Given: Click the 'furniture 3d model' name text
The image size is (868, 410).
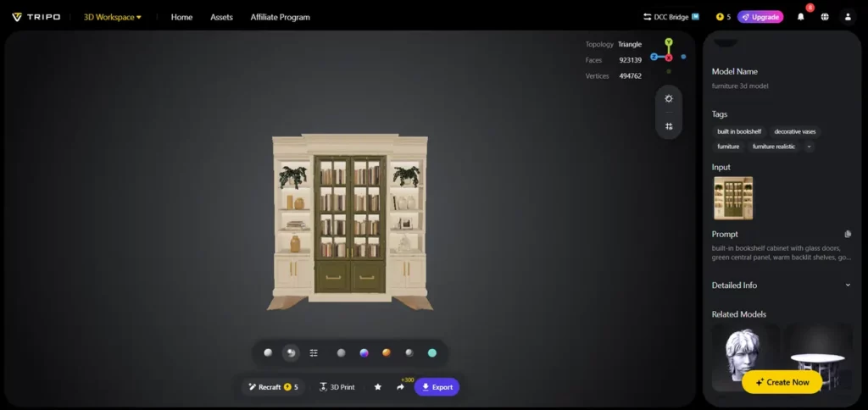Looking at the screenshot, I should click(739, 86).
